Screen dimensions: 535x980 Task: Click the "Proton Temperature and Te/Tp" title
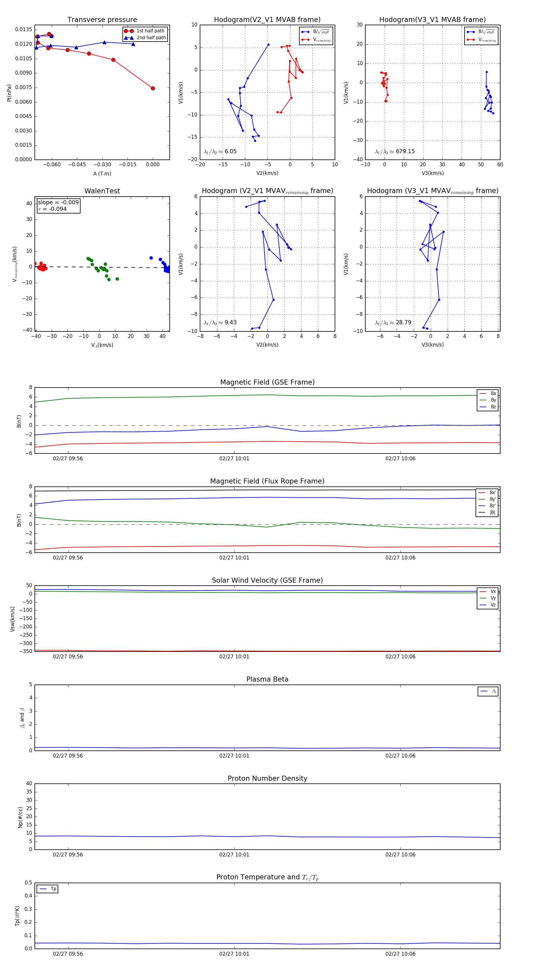267,877
